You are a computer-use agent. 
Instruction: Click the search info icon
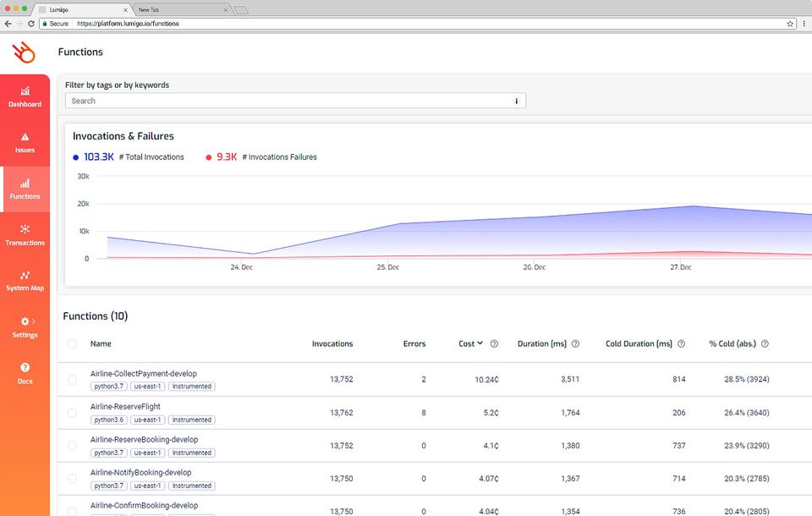(x=516, y=101)
